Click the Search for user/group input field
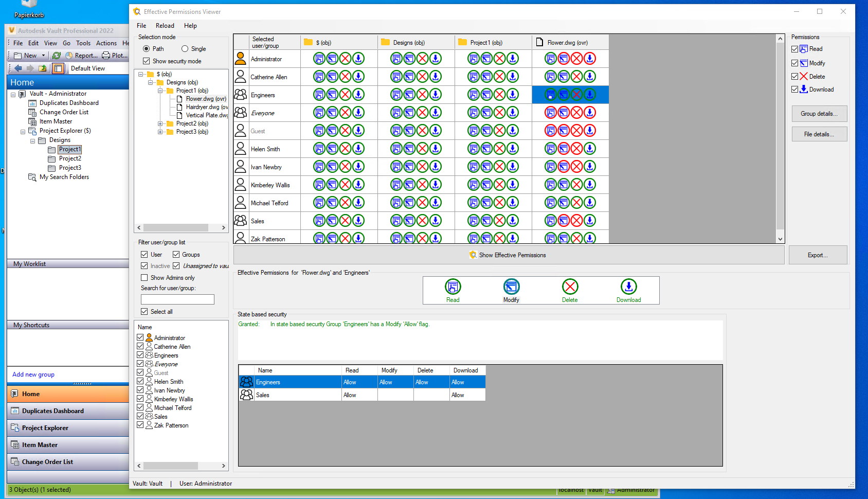The height and width of the screenshot is (499, 868). pyautogui.click(x=177, y=299)
